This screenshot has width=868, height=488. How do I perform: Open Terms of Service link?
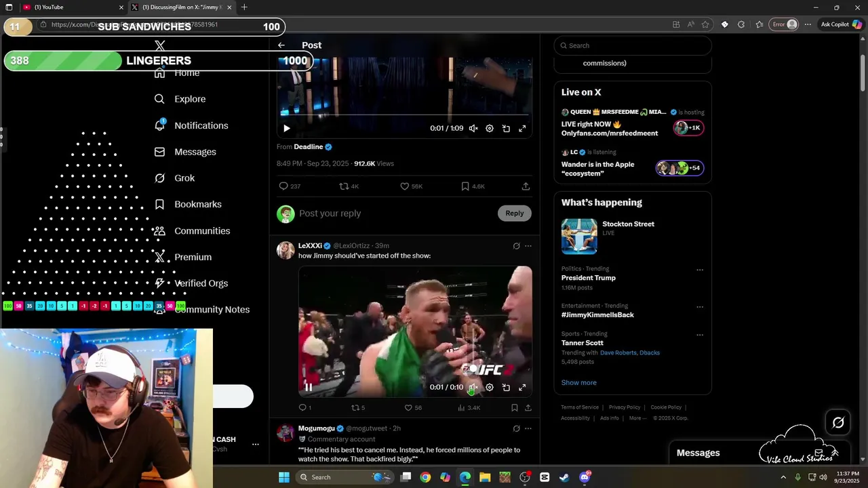coord(580,407)
